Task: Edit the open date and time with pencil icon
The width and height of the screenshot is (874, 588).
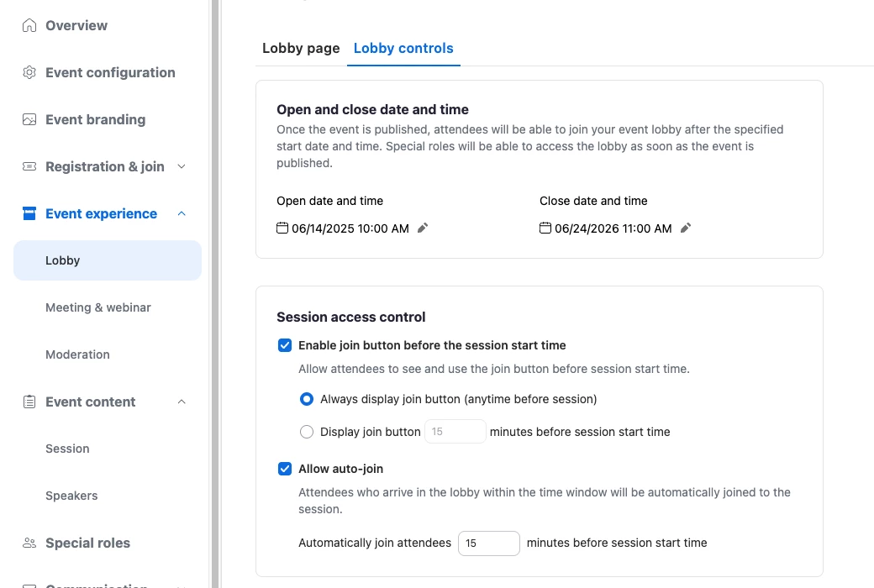Action: (423, 228)
